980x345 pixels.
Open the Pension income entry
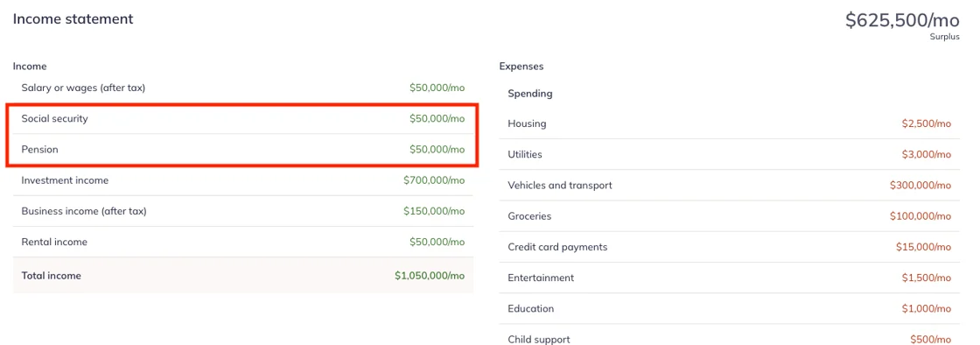coord(243,150)
